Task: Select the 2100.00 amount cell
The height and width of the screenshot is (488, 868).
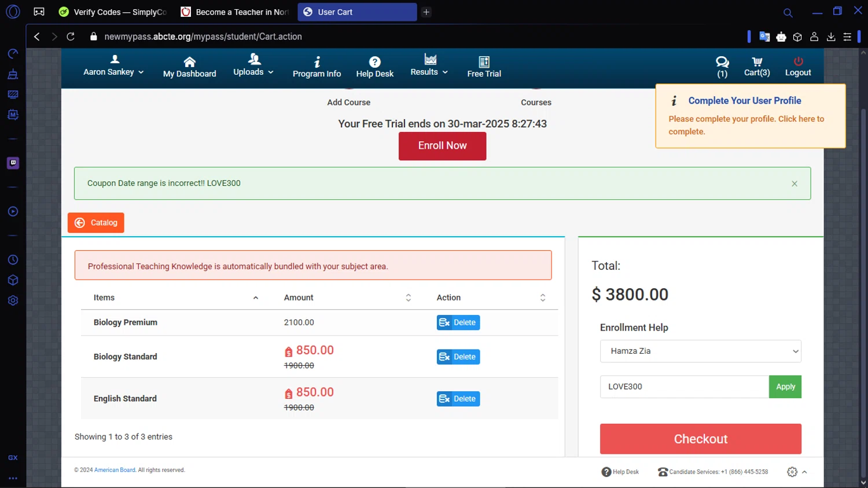Action: point(299,322)
